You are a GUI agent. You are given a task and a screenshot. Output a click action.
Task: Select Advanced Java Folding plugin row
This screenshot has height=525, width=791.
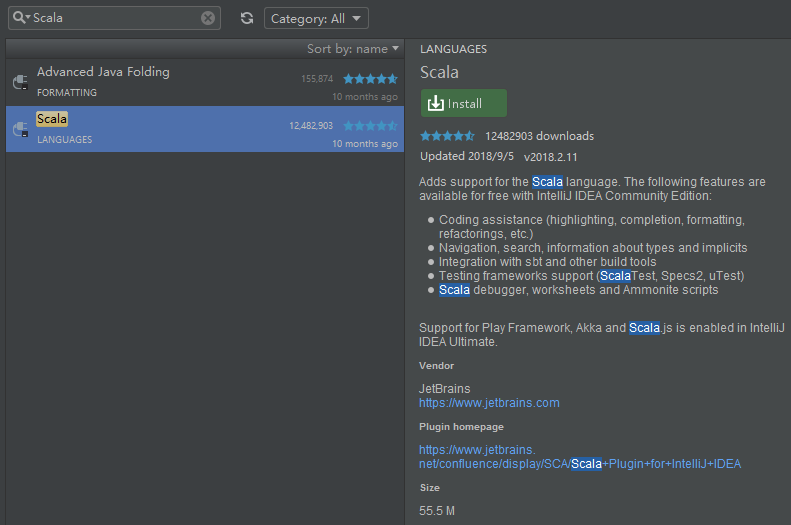[x=205, y=82]
